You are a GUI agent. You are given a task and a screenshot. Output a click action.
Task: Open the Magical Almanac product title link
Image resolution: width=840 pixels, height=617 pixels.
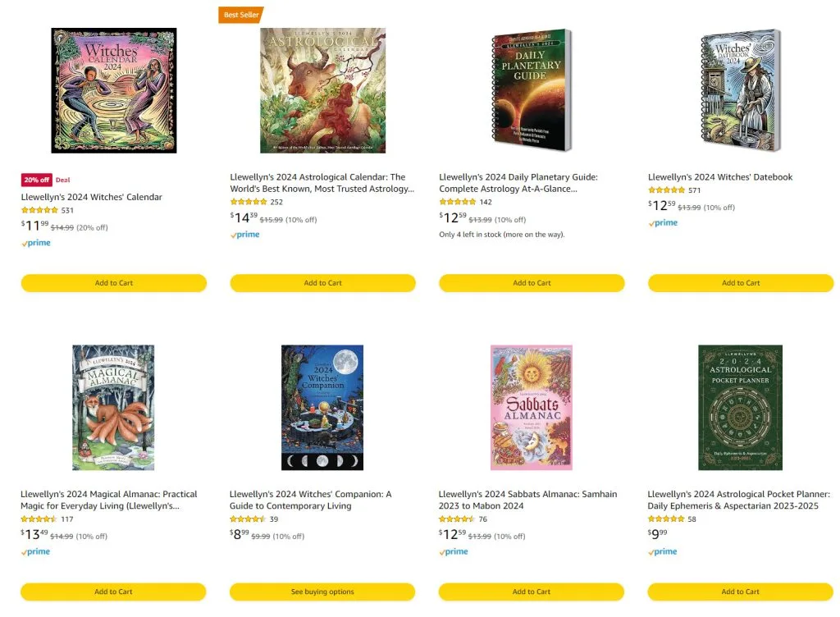[x=109, y=500]
